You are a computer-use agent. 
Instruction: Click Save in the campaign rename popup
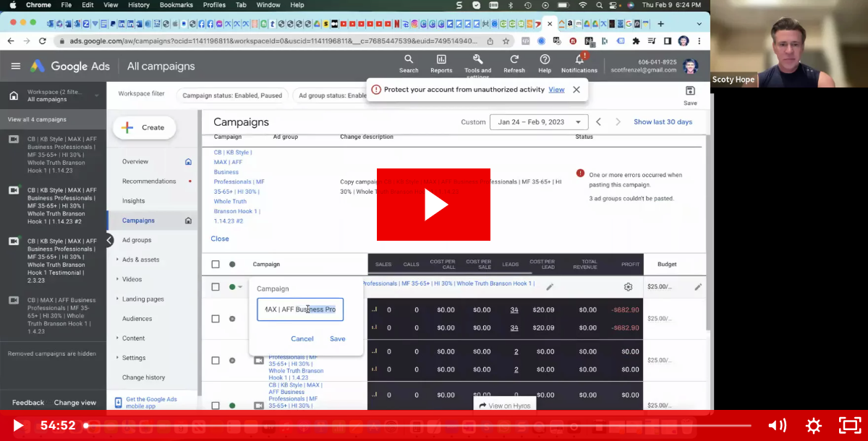[337, 339]
